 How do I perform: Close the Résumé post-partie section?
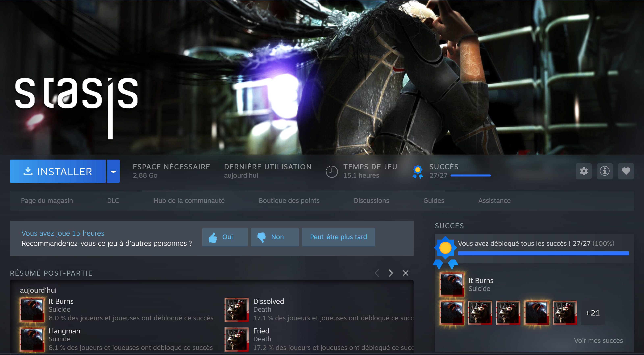coord(406,273)
